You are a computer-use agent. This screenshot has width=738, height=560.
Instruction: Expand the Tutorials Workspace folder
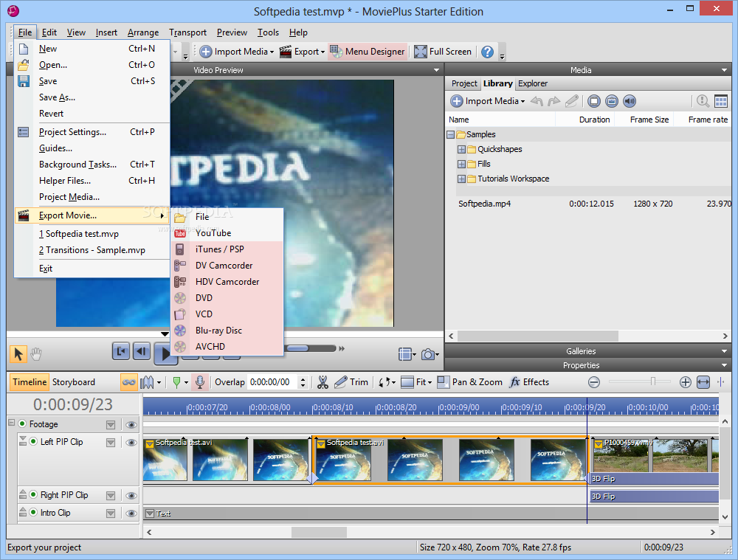click(461, 179)
